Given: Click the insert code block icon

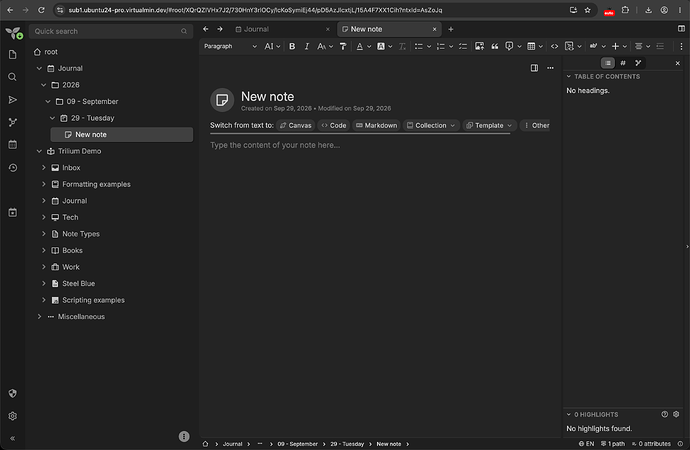Looking at the screenshot, I should click(x=569, y=46).
